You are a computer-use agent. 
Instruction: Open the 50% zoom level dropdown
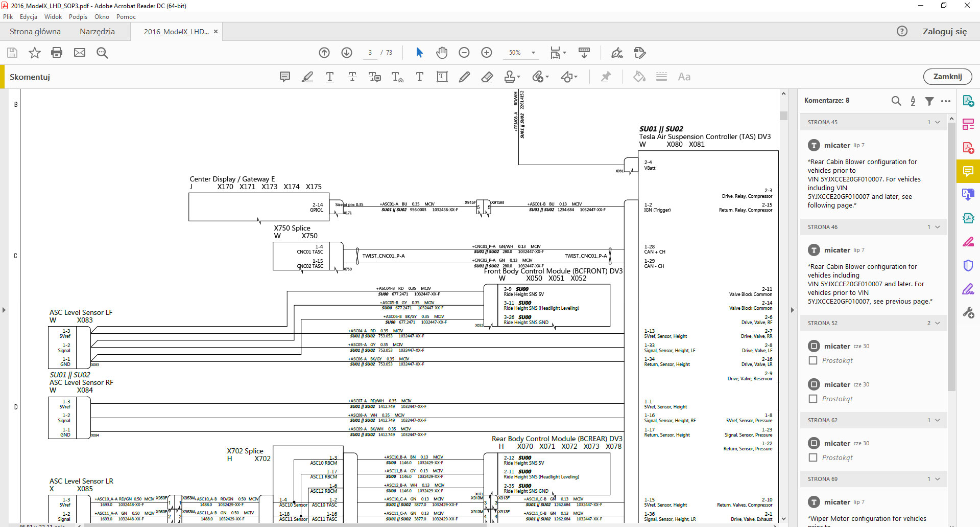click(x=533, y=53)
